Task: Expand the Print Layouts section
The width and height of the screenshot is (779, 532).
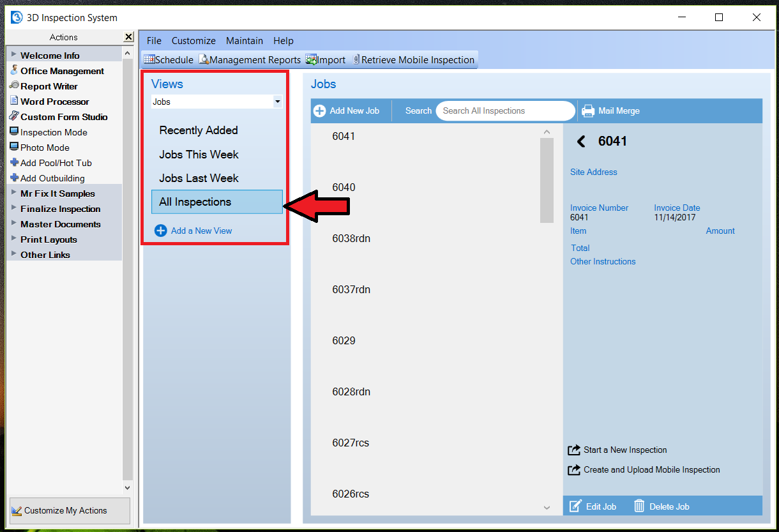Action: pyautogui.click(x=14, y=239)
